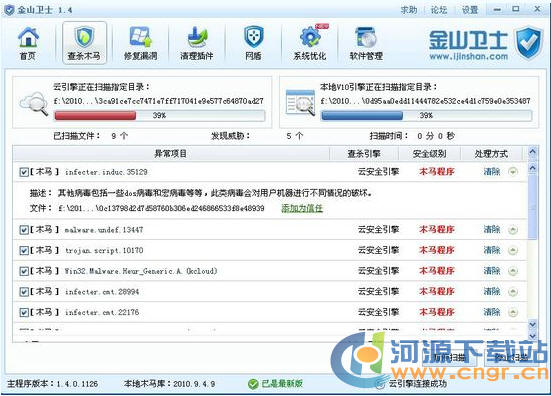The width and height of the screenshot is (551, 396).
Task: Expand infecter.cmt.22176 row details
Action: (x=513, y=312)
